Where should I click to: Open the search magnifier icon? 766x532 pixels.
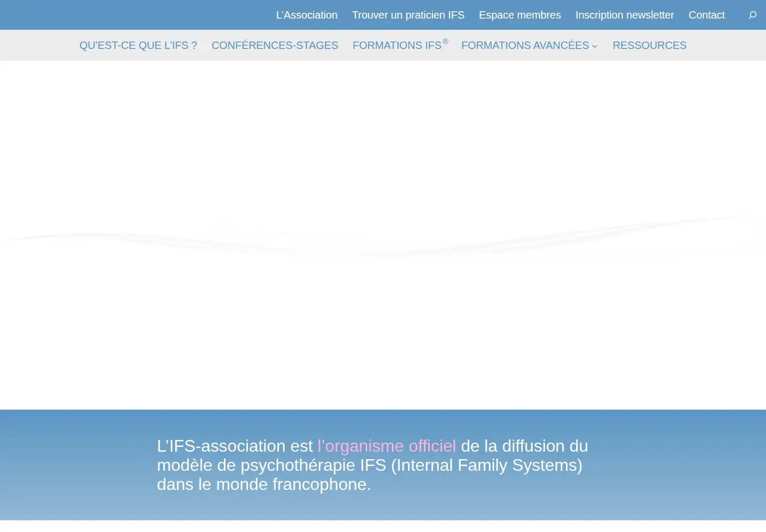[752, 15]
